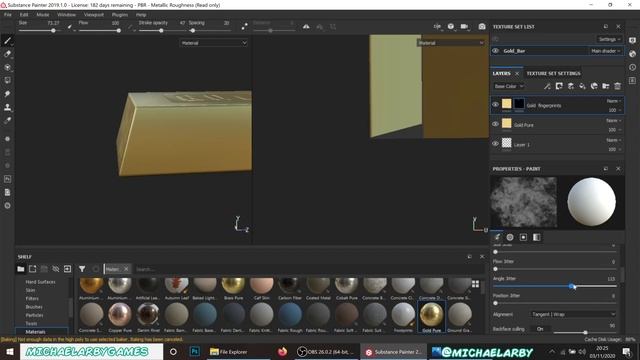This screenshot has height=360, width=640.
Task: Add a folder in Layers panel
Action: click(606, 86)
